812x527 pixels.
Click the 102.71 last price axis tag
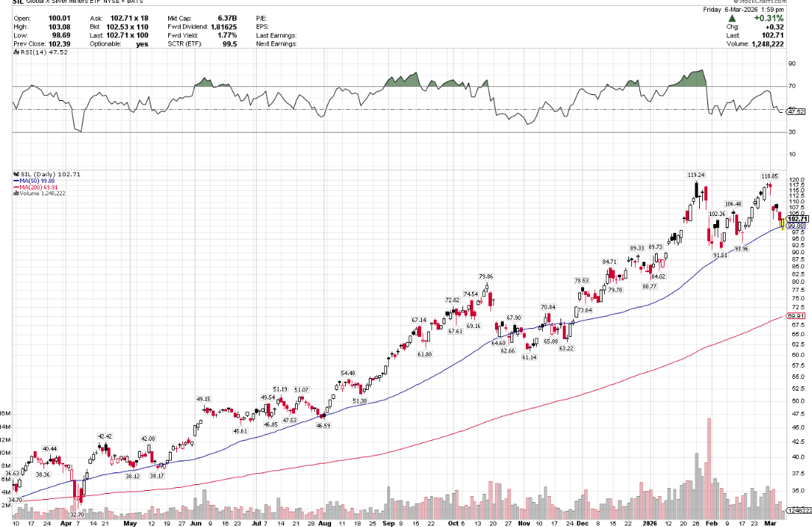coord(797,220)
